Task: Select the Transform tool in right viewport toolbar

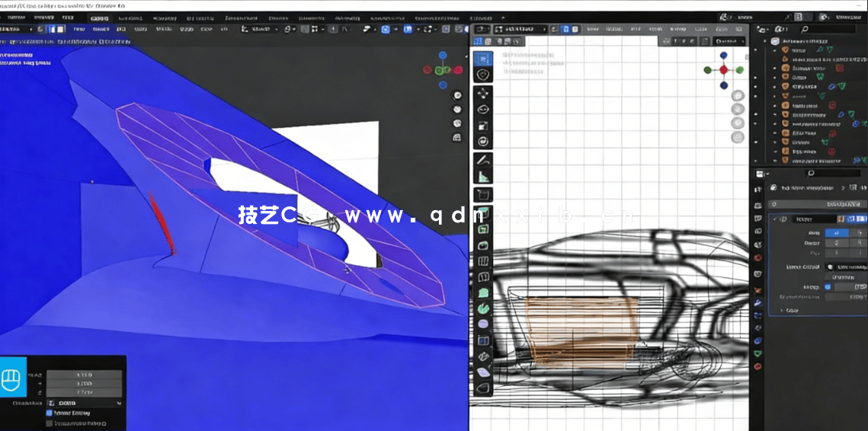Action: (x=482, y=142)
